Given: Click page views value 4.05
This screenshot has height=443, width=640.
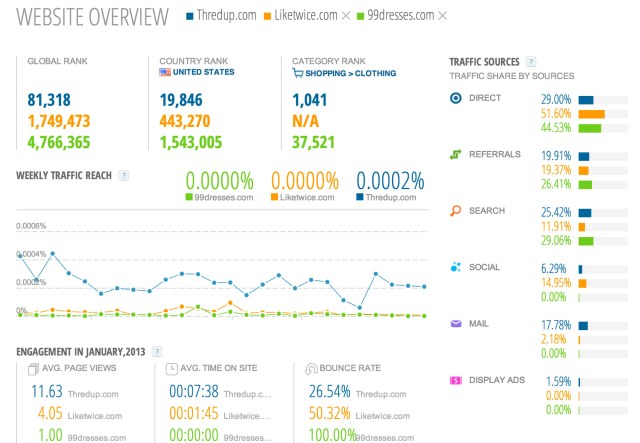Looking at the screenshot, I should coord(50,414).
